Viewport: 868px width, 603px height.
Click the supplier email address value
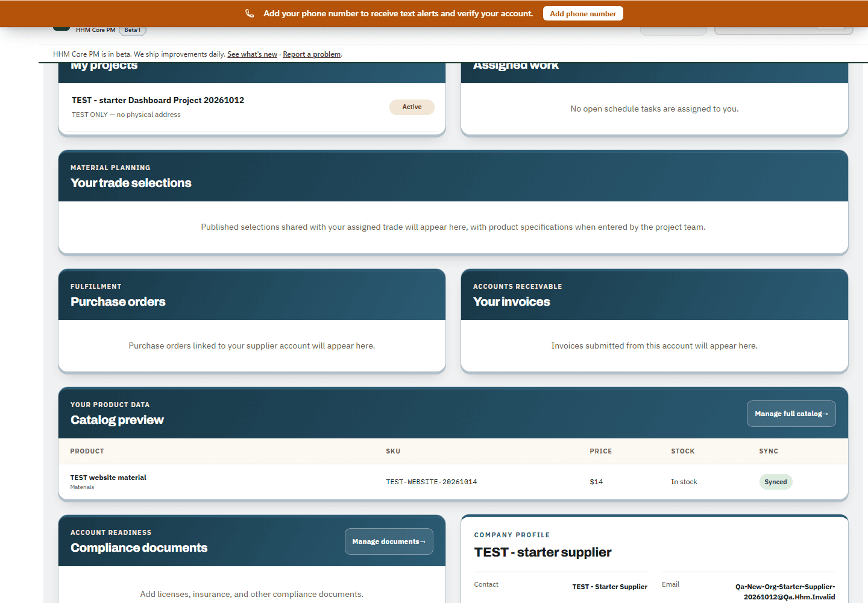click(785, 592)
